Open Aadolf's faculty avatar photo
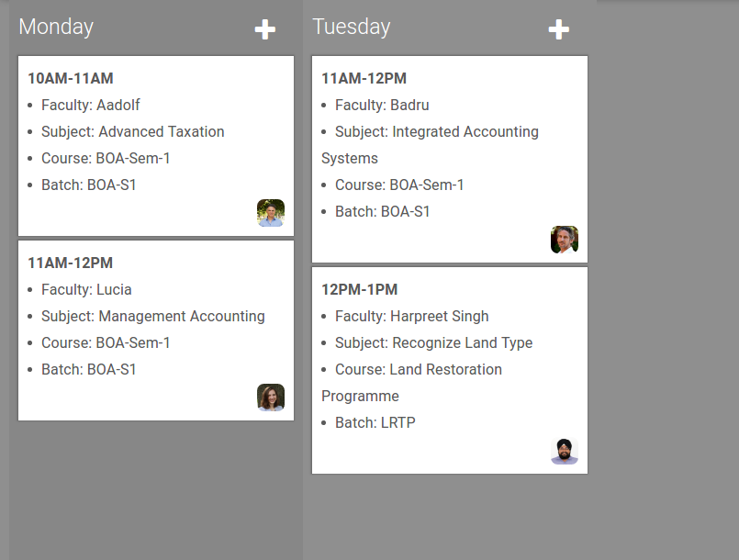739x560 pixels. (271, 213)
